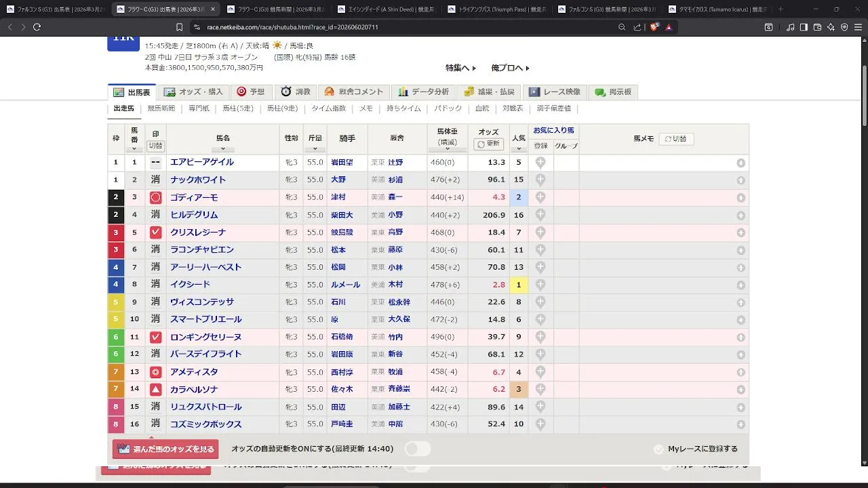Toggle odds auto-update switch ON
This screenshot has width=868, height=488.
(418, 449)
